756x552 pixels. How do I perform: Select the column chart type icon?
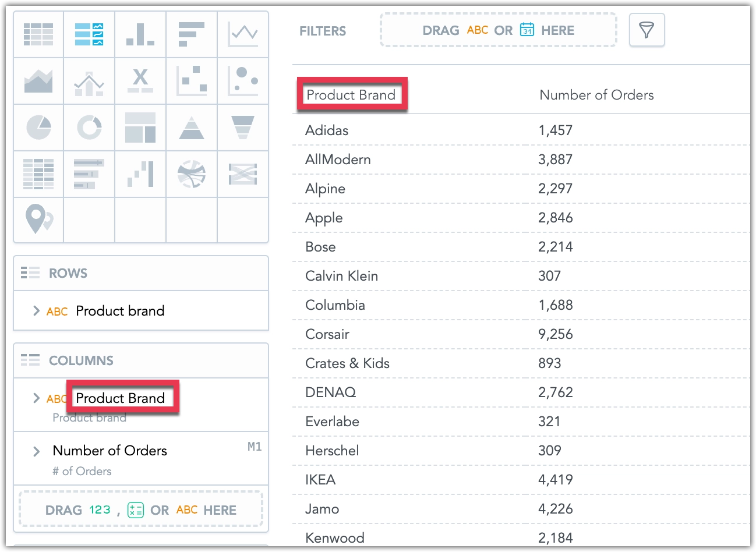(140, 34)
